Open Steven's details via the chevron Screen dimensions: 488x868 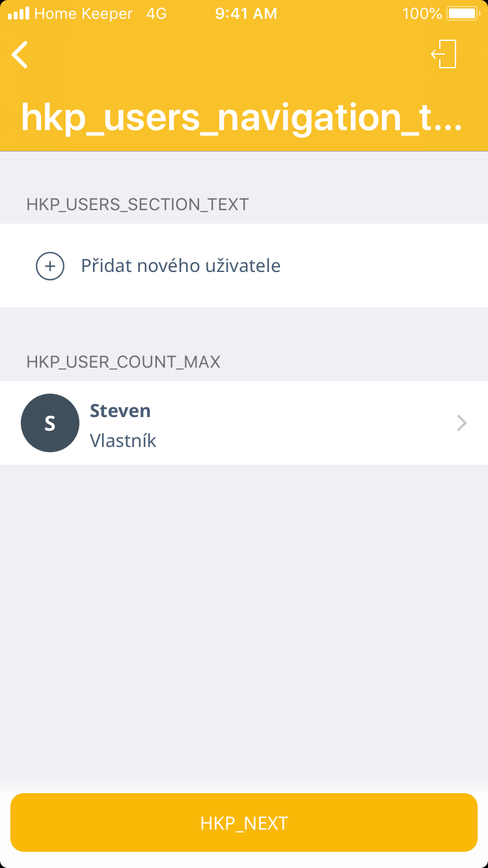(x=461, y=424)
